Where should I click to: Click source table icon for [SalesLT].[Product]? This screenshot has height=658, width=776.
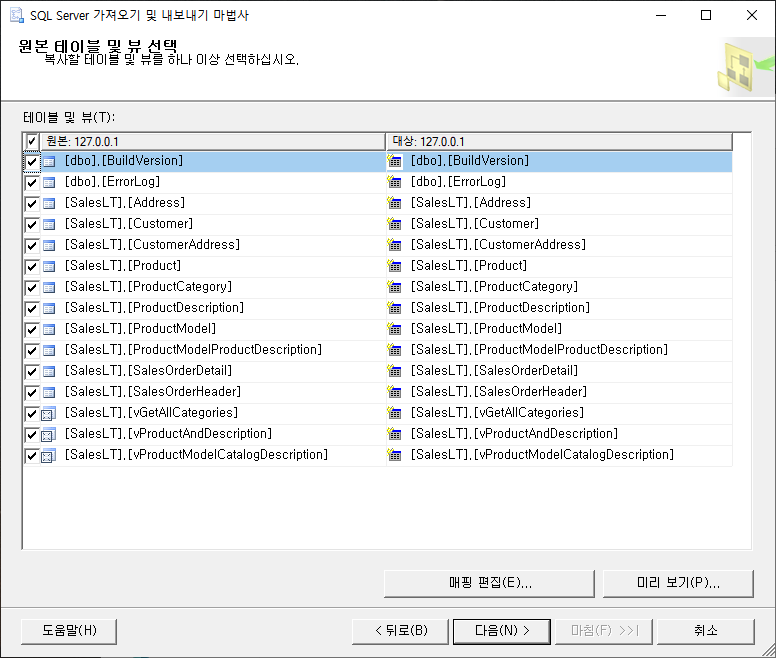(49, 267)
